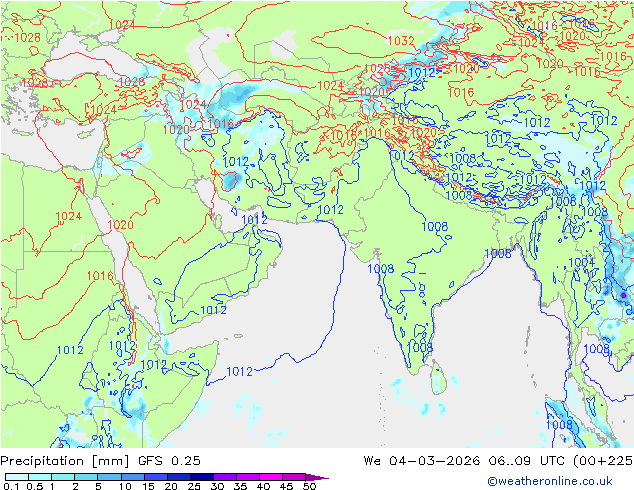
Task: Select the legend swatch between 2 and 5
Action: pos(86,477)
